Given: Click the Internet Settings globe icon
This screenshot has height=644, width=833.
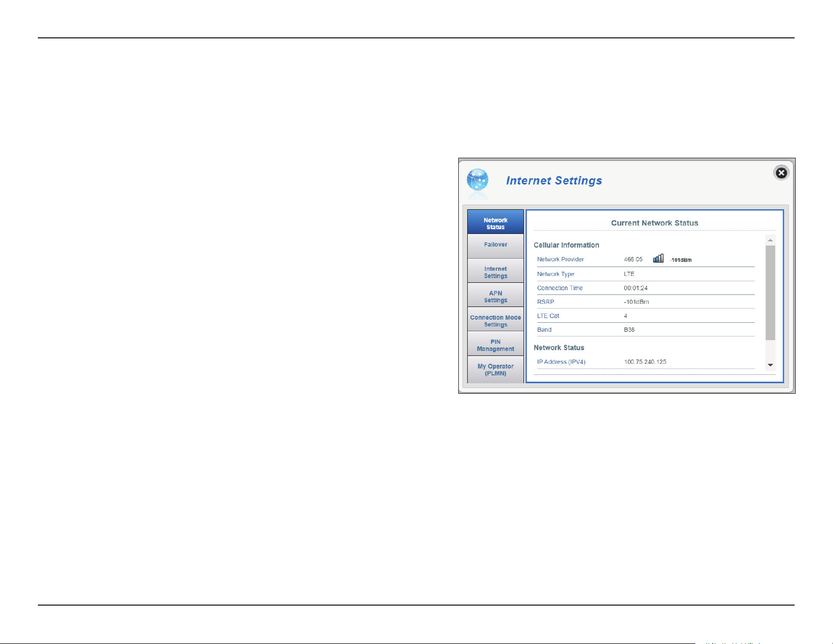Looking at the screenshot, I should click(x=478, y=180).
